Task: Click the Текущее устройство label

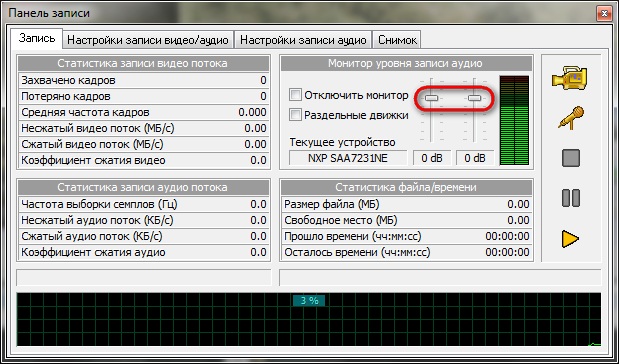Action: 342,142
